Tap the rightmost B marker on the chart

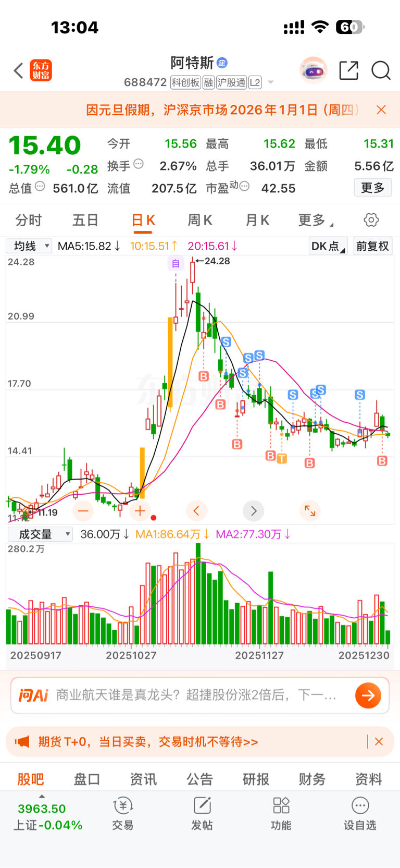click(382, 461)
